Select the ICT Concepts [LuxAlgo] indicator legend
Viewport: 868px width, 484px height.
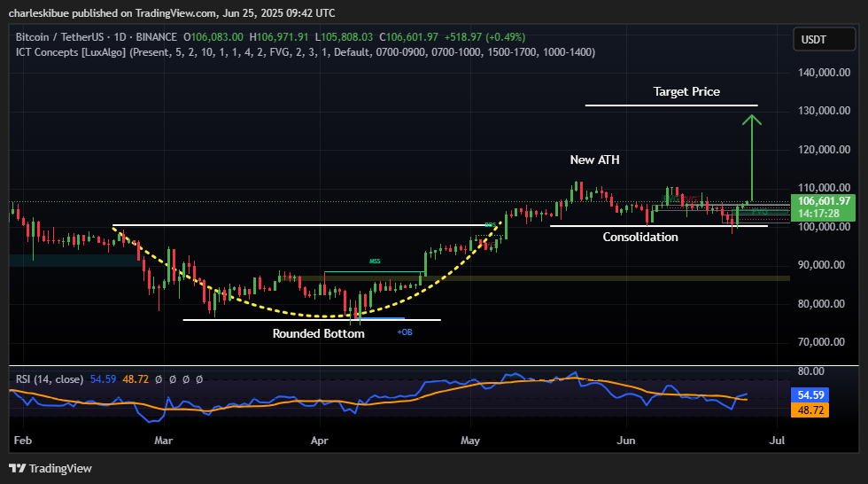pos(306,52)
